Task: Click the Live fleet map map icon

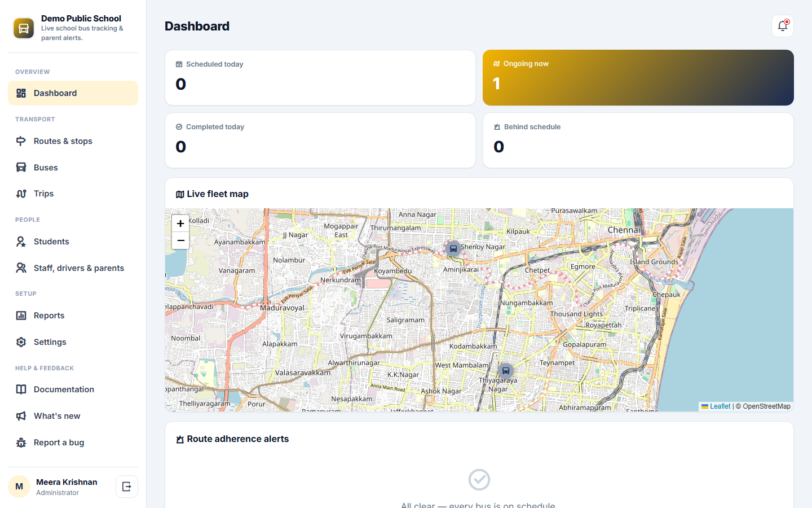Action: tap(180, 194)
